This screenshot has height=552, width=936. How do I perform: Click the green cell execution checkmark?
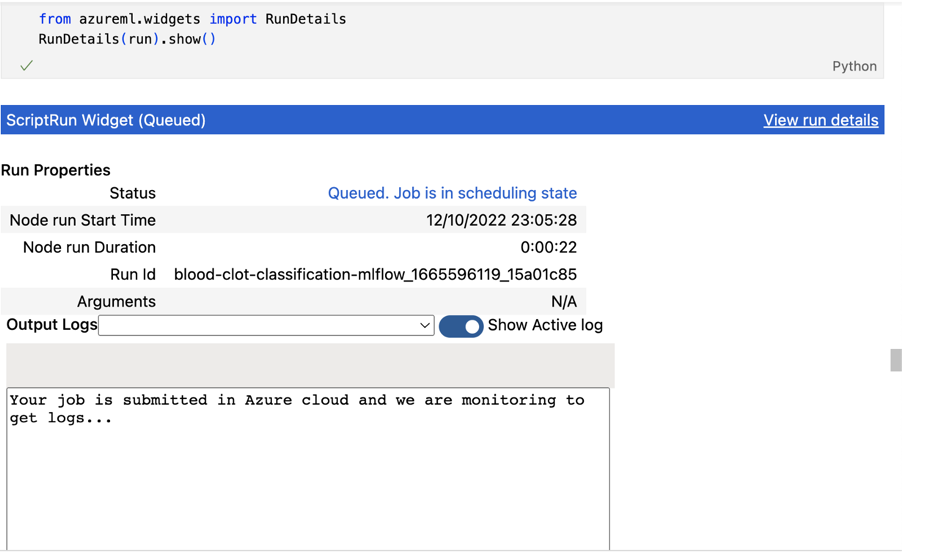26,66
